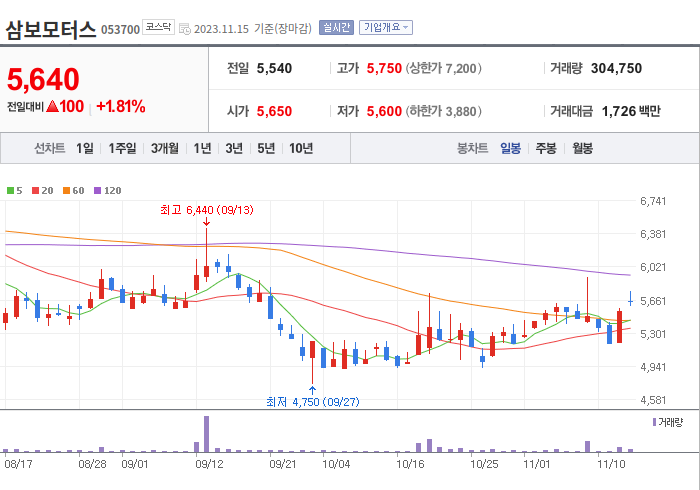Switch to 주봉 candlestick chart

tap(546, 148)
